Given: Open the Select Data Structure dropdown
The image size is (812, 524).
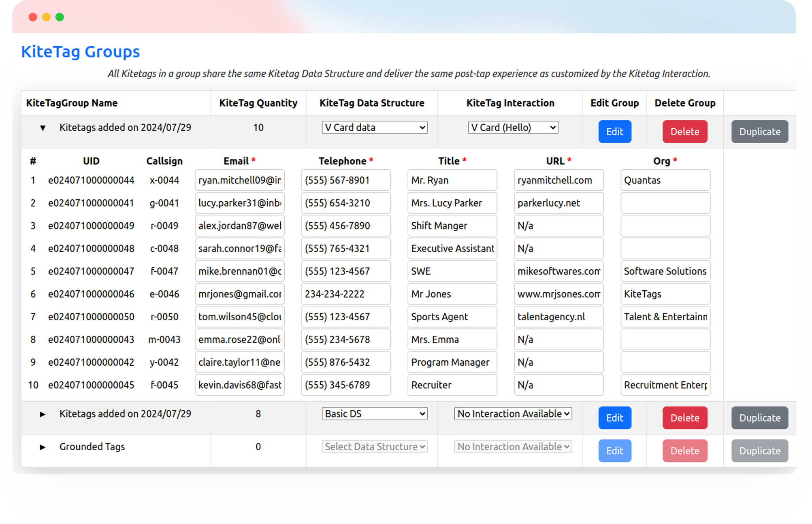Looking at the screenshot, I should click(x=374, y=447).
